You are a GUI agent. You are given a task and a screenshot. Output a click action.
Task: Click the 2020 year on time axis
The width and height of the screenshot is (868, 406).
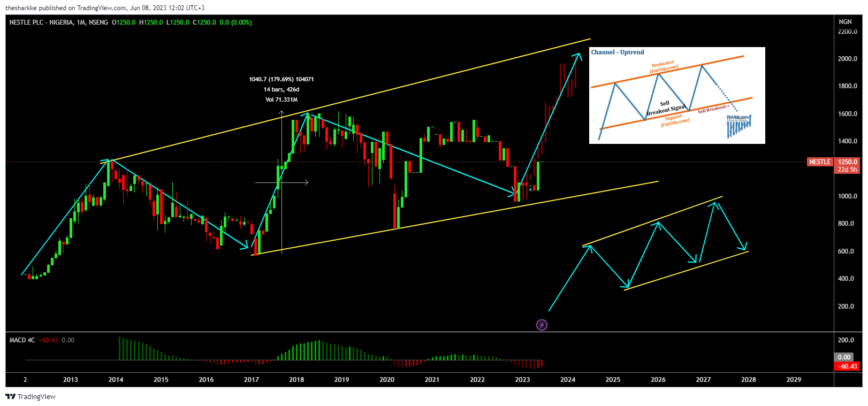tap(387, 380)
